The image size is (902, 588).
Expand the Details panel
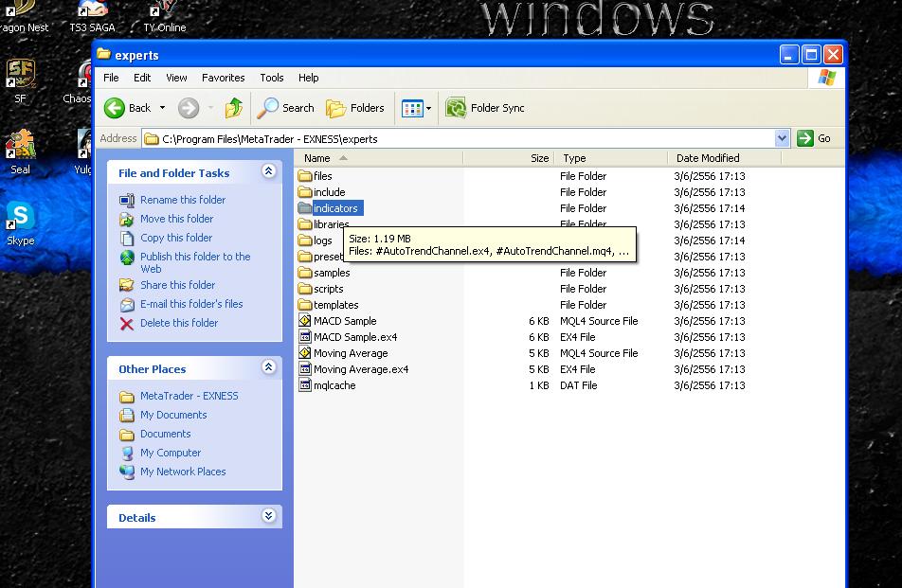pos(269,516)
